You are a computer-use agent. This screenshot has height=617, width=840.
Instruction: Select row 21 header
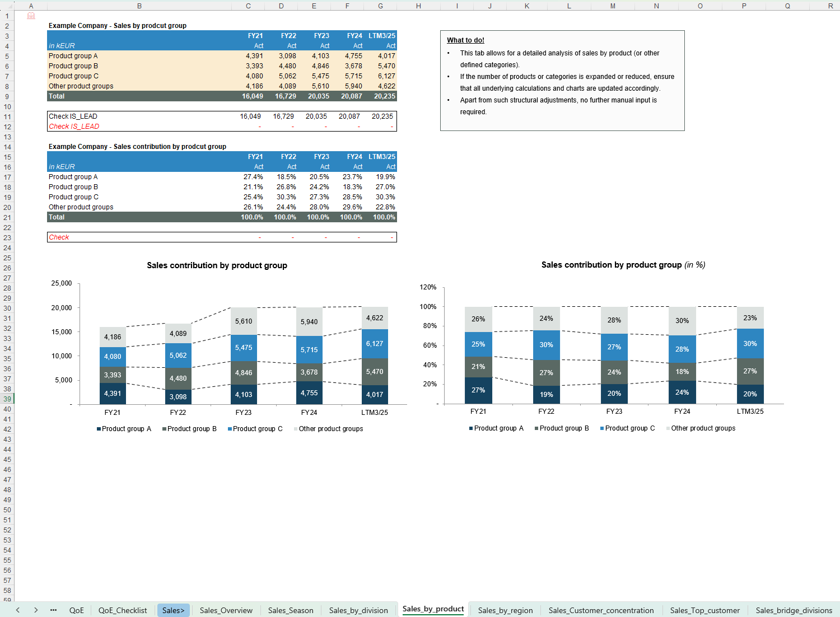click(7, 217)
